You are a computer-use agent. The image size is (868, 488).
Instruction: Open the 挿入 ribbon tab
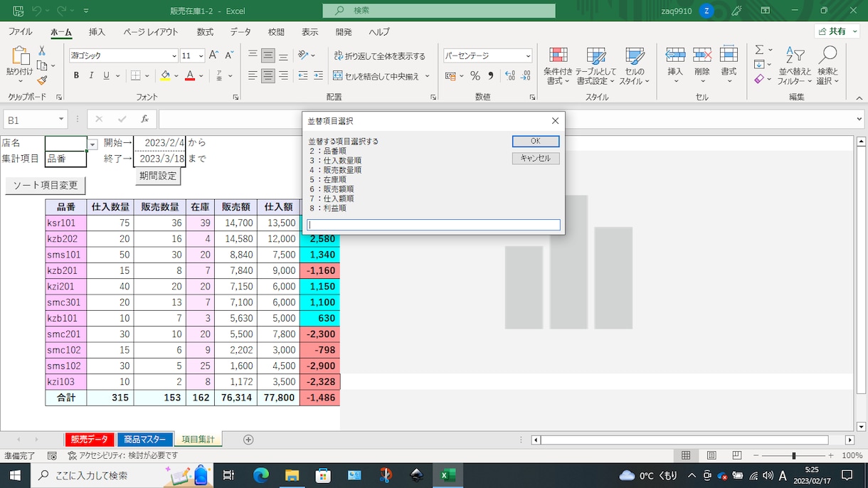97,32
